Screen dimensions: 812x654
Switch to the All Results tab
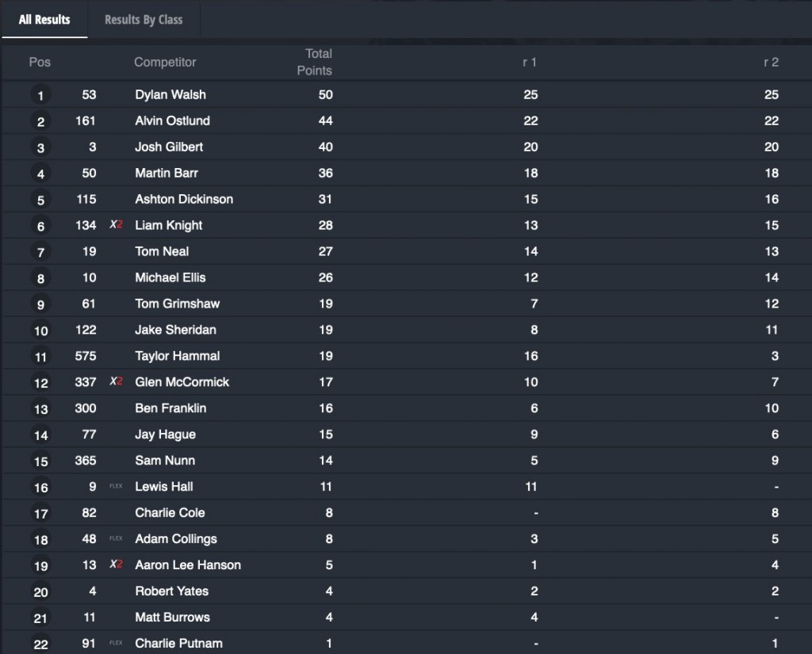pos(44,20)
